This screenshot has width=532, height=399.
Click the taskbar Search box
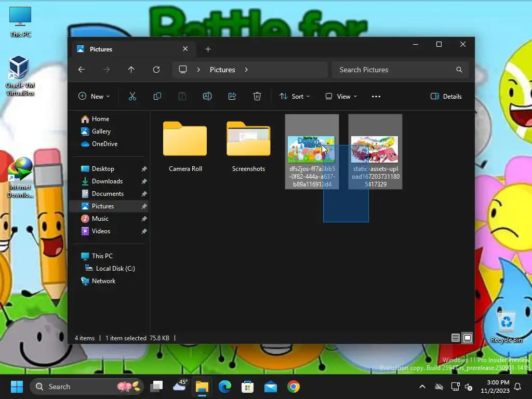point(87,387)
